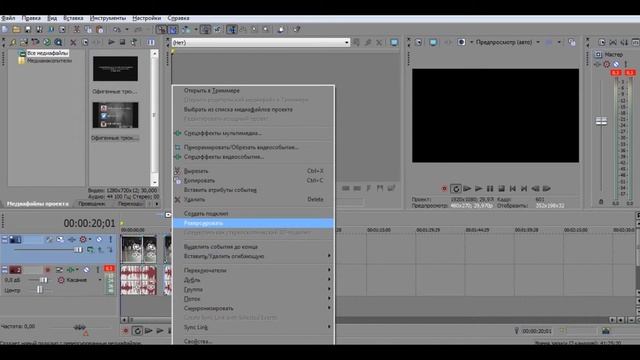Click video track 1 Track motion icon
The height and width of the screenshot is (360, 640).
click(60, 239)
